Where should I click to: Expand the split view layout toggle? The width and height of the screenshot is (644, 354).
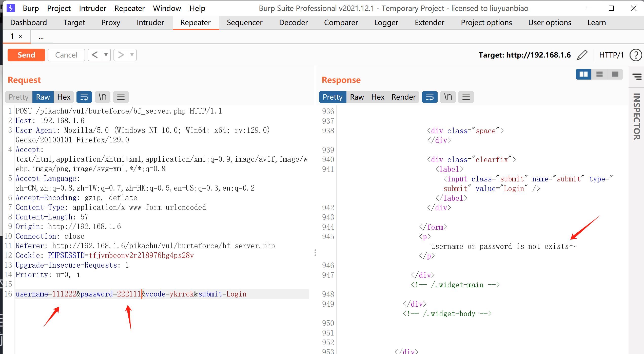[583, 74]
